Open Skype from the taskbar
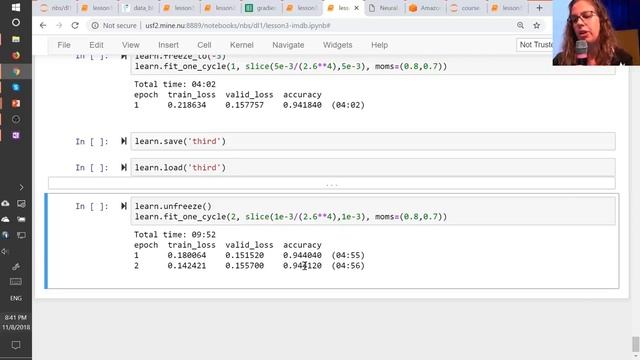 point(16,87)
